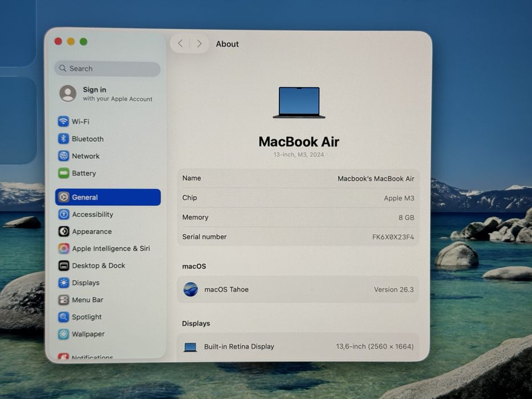
Task: Click "13,6-inch (2560 × 1664)" text
Action: coord(375,347)
